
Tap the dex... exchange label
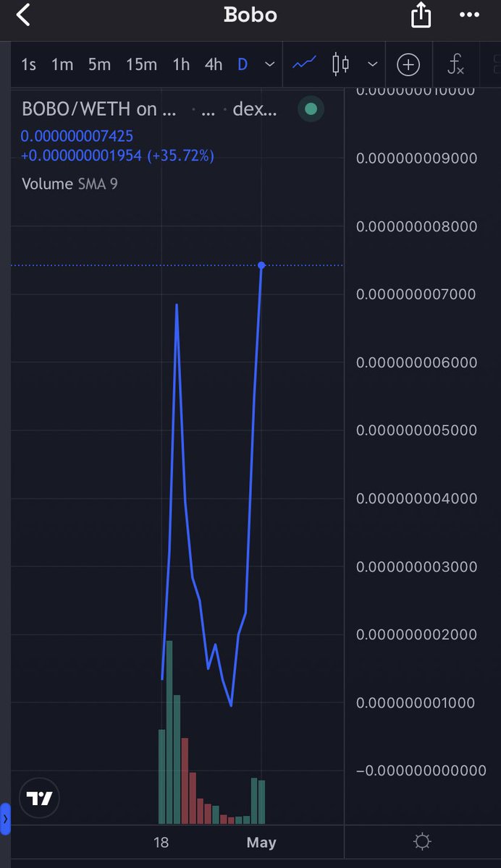[x=255, y=109]
